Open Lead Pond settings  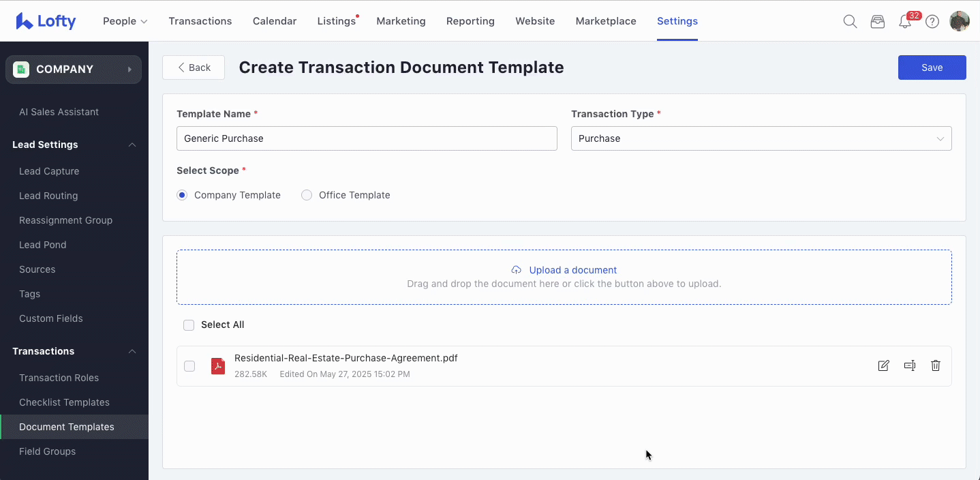(x=43, y=245)
